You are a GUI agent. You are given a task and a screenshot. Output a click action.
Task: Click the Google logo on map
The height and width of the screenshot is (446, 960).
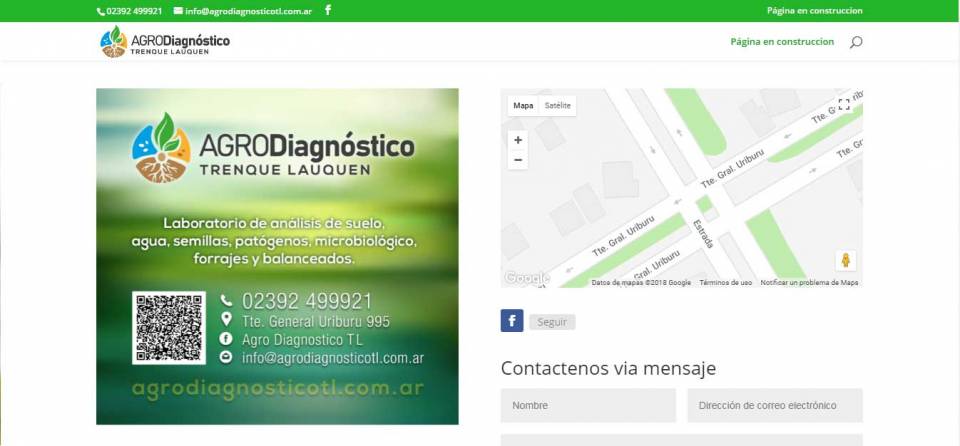(527, 278)
